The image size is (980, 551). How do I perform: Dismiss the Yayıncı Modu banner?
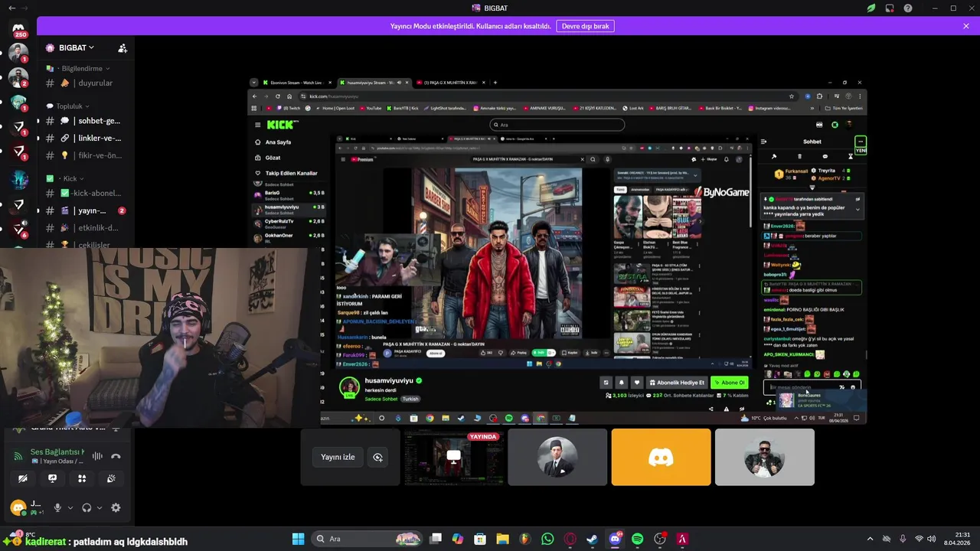[966, 26]
